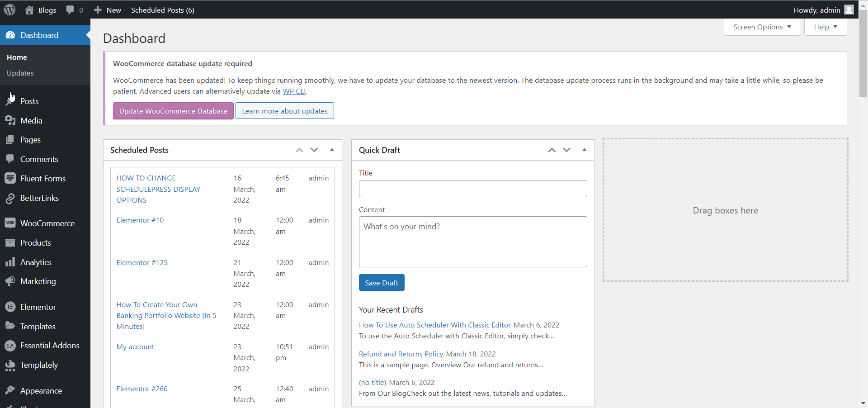868x408 pixels.
Task: Open the Help dropdown
Action: pyautogui.click(x=826, y=27)
